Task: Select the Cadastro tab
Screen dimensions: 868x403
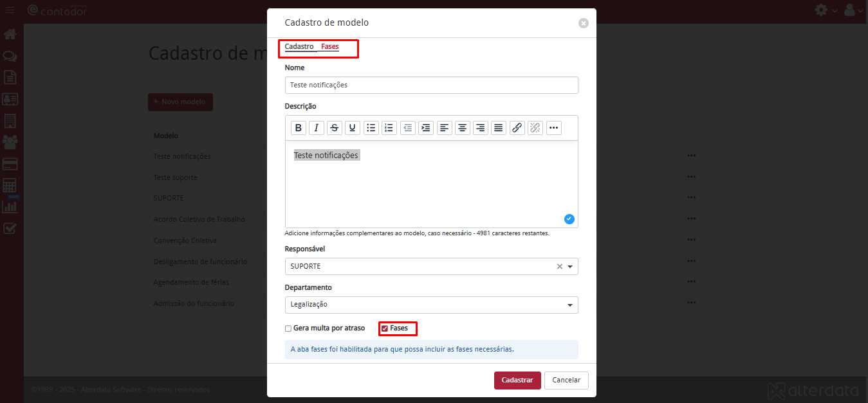Action: 299,47
